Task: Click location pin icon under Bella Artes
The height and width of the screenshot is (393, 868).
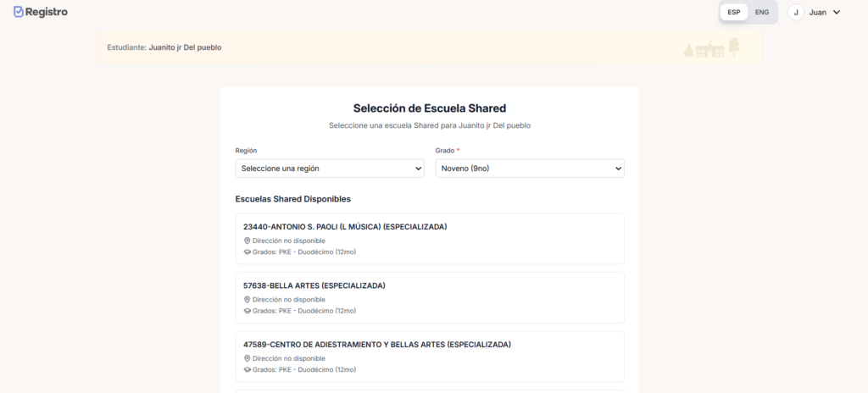Action: [x=248, y=300]
